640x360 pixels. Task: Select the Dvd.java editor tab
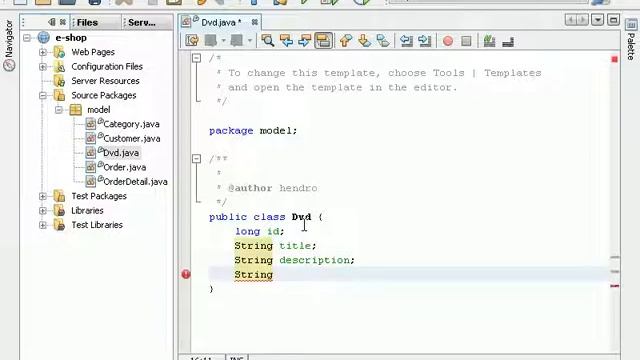point(221,22)
